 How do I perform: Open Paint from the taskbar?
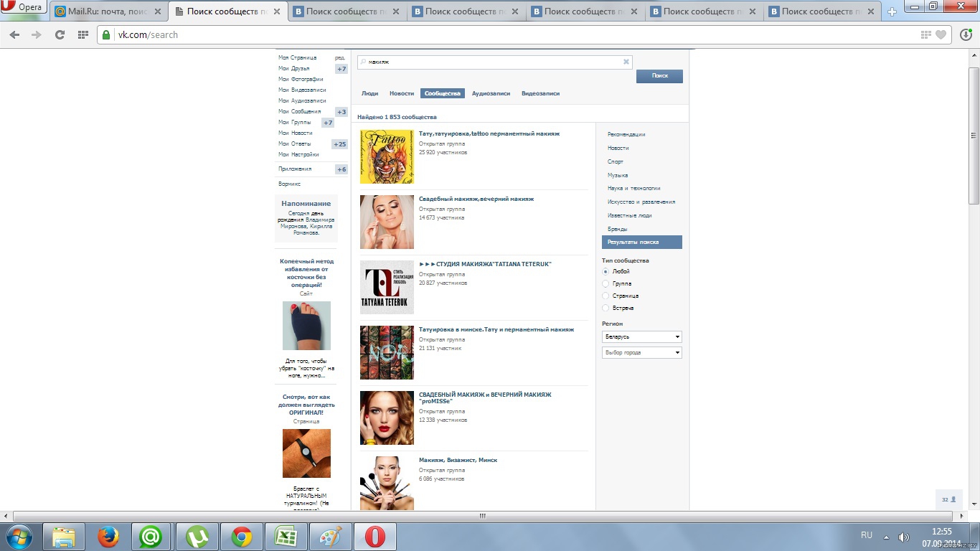tap(330, 537)
